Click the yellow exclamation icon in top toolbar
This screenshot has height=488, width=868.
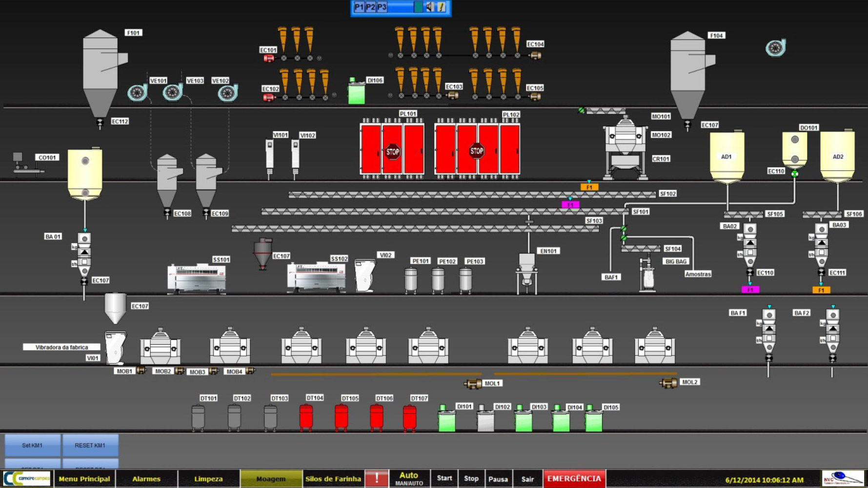coord(441,7)
